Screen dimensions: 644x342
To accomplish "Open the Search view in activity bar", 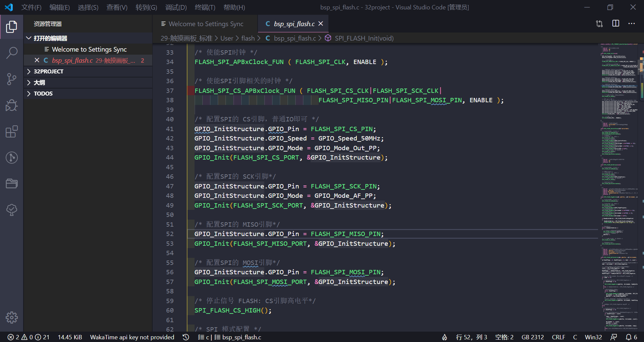I will [x=11, y=53].
